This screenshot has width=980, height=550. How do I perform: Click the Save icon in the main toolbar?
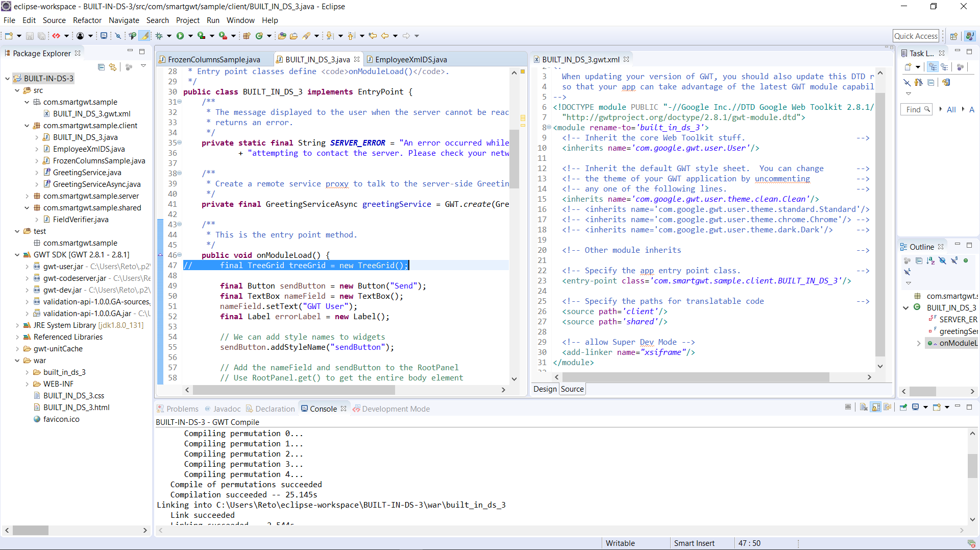click(x=30, y=36)
